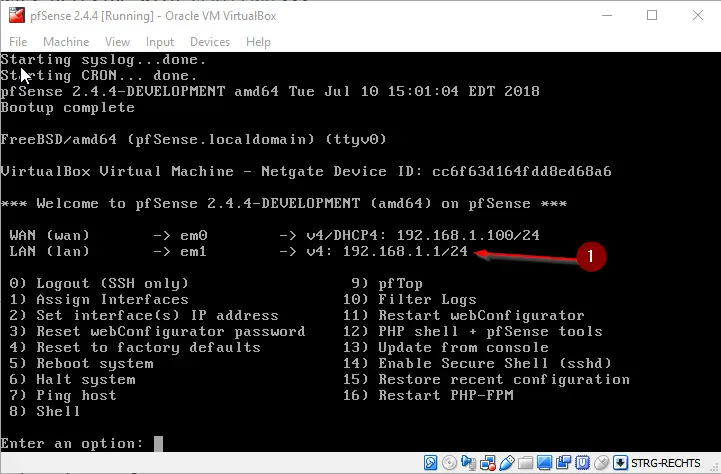Click option '9) pfTop'

[x=387, y=283]
